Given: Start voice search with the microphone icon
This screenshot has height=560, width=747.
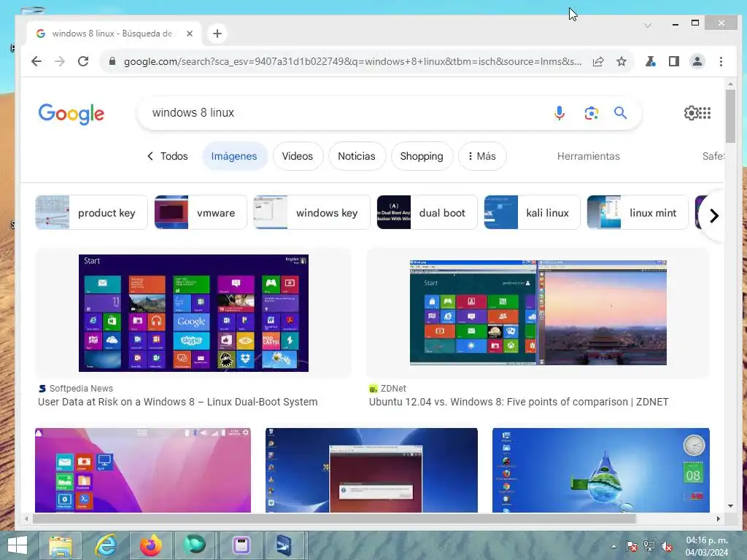Looking at the screenshot, I should tap(560, 113).
